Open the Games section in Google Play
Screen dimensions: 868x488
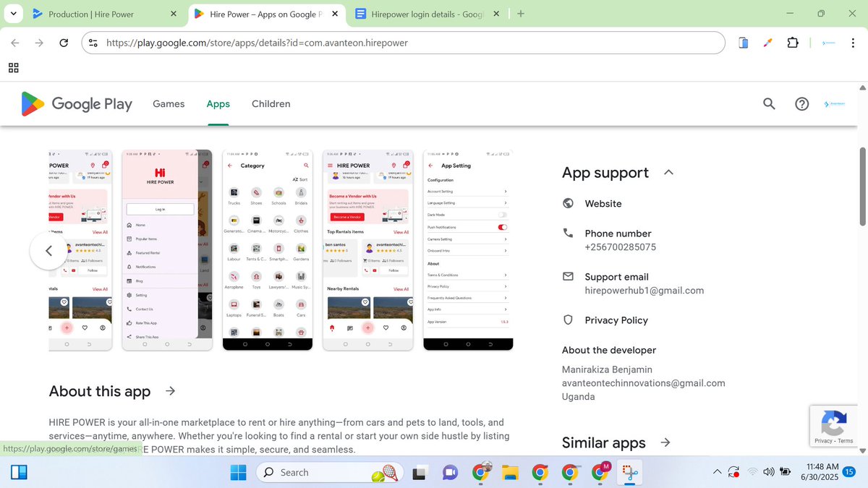169,104
